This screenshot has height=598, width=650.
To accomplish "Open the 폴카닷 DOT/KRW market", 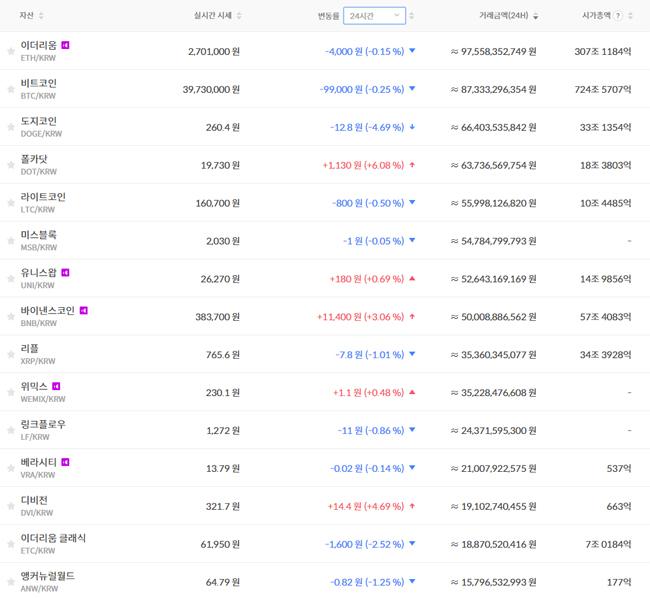I will [x=34, y=165].
